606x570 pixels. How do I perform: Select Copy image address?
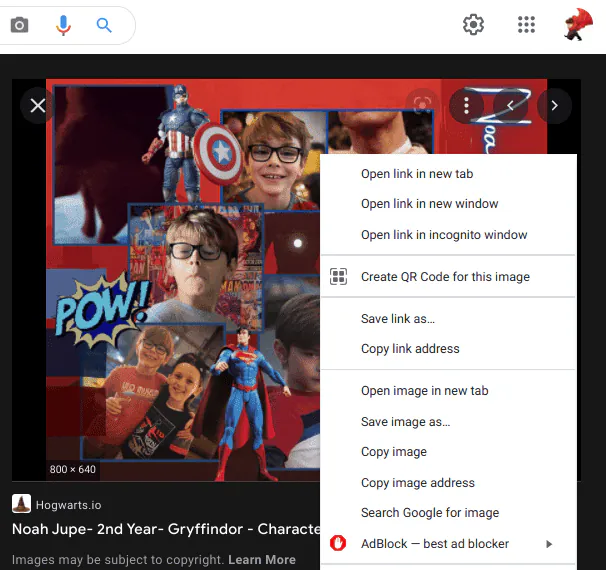pyautogui.click(x=448, y=483)
